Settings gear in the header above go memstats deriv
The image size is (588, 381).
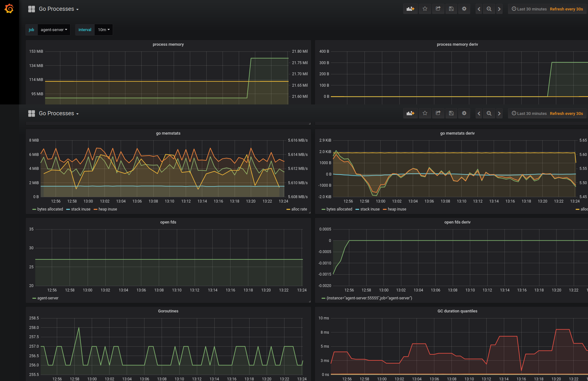(464, 113)
